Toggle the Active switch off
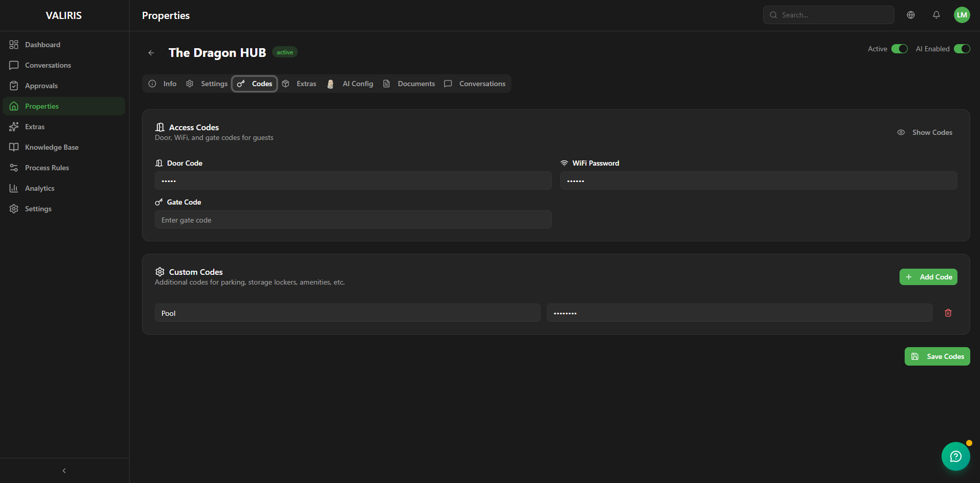Image resolution: width=980 pixels, height=483 pixels. tap(899, 49)
